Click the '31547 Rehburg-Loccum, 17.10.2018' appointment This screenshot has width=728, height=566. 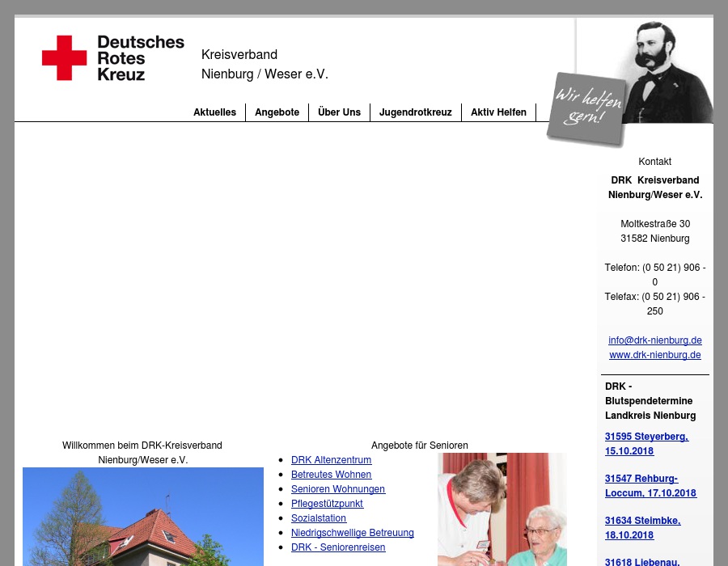click(x=650, y=485)
